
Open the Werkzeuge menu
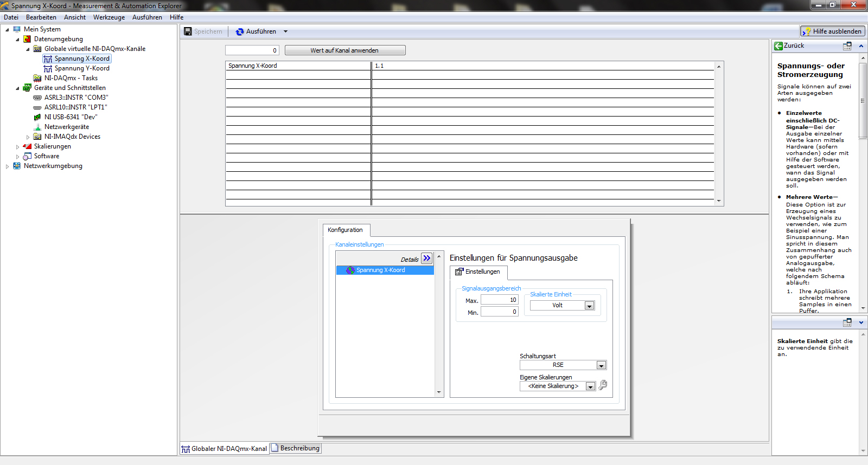(x=109, y=17)
